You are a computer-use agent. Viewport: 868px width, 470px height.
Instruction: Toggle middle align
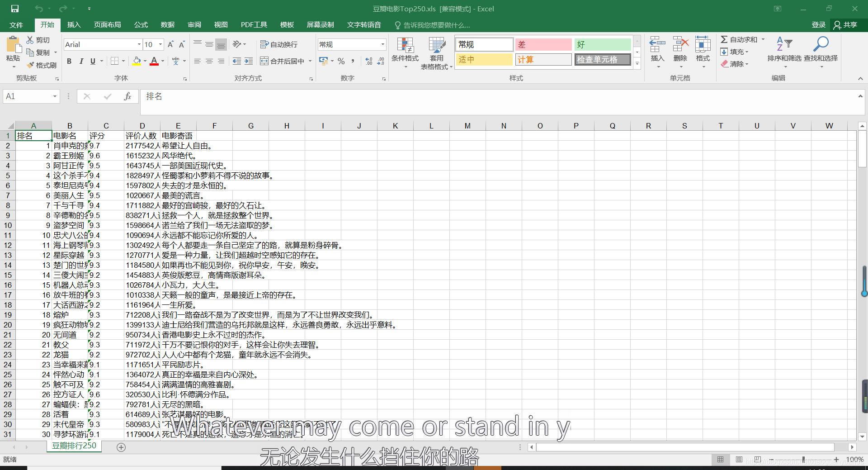[x=209, y=44]
